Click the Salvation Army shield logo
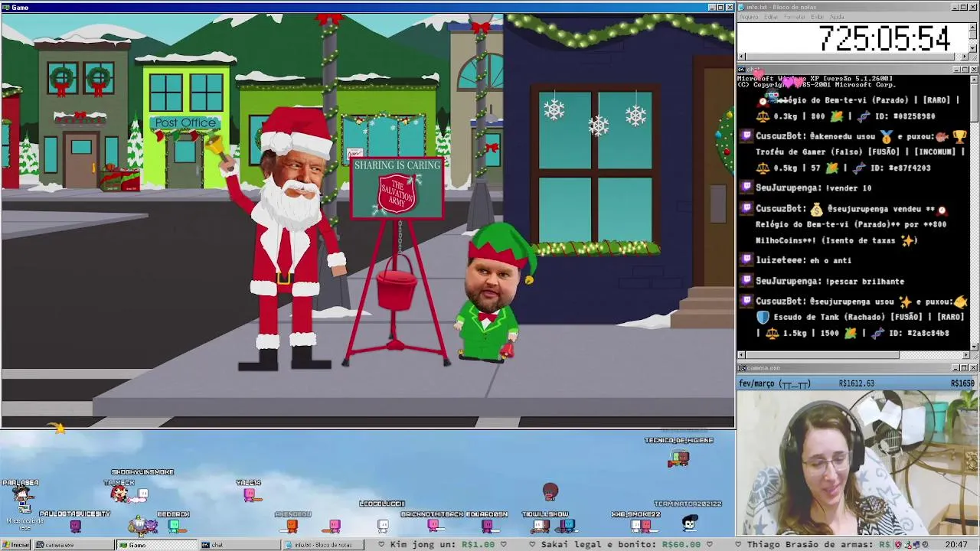This screenshot has width=980, height=551. [x=397, y=194]
